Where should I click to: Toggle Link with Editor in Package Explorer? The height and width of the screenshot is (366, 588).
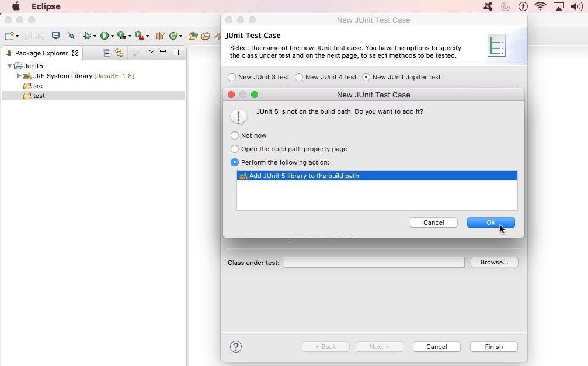pos(119,53)
